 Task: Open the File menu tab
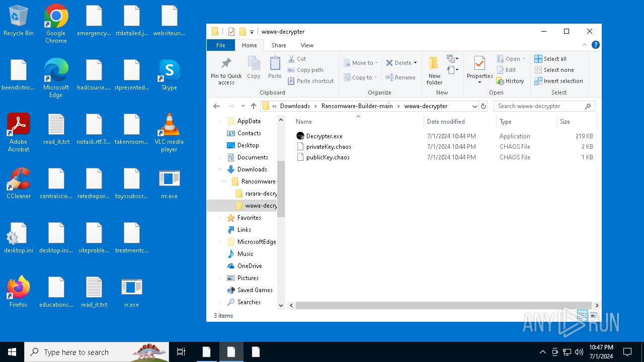(x=220, y=45)
